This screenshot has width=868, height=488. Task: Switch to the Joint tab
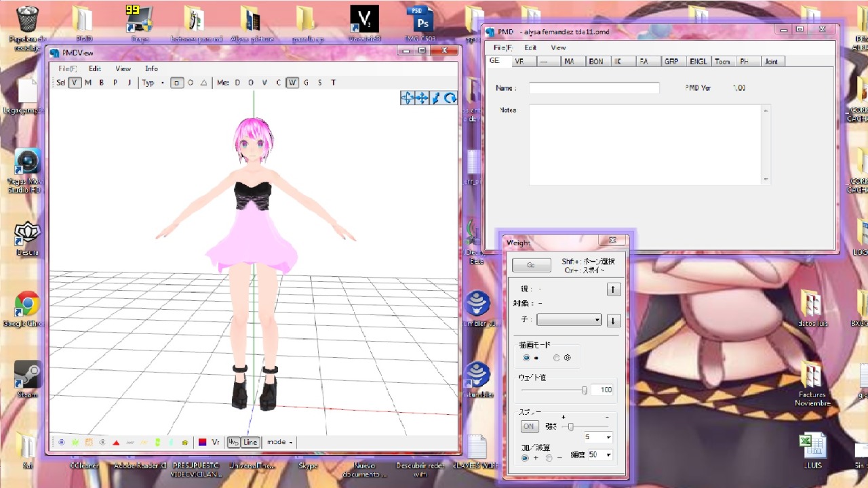point(772,61)
